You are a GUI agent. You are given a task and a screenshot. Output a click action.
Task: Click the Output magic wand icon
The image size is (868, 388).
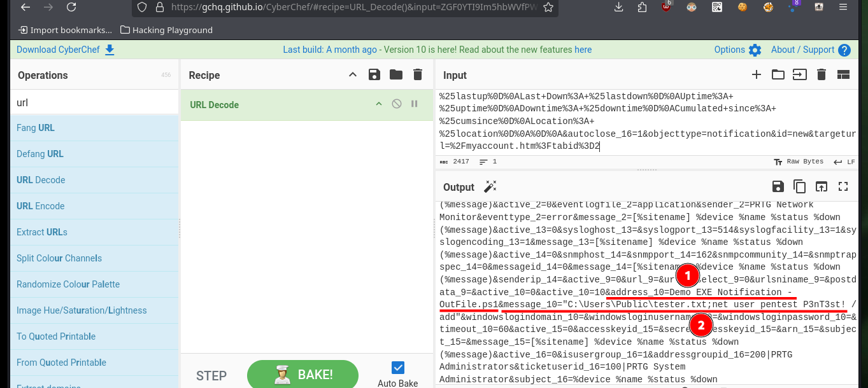(490, 186)
